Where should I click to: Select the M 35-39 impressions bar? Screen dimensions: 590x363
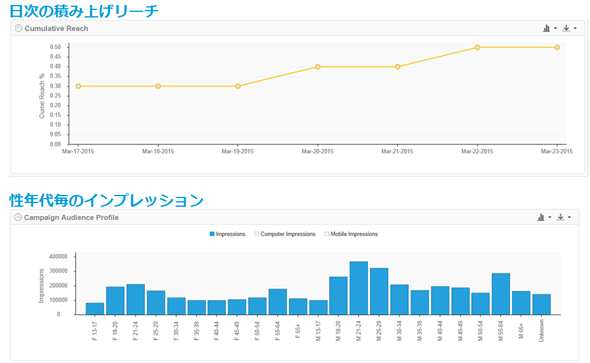tap(420, 302)
